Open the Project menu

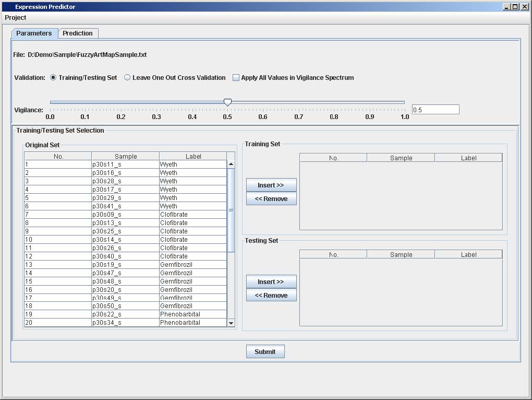(x=15, y=18)
